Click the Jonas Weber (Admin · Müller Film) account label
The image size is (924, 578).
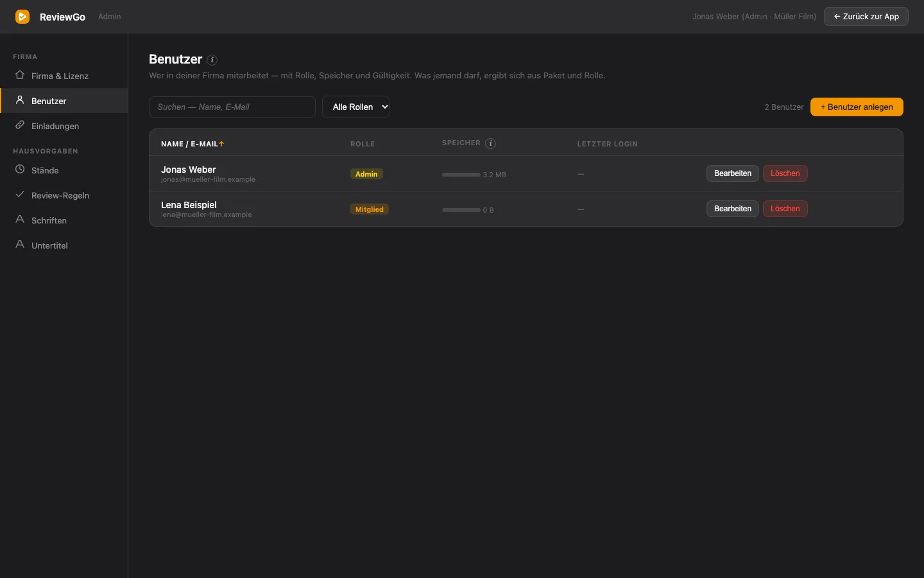click(x=754, y=17)
